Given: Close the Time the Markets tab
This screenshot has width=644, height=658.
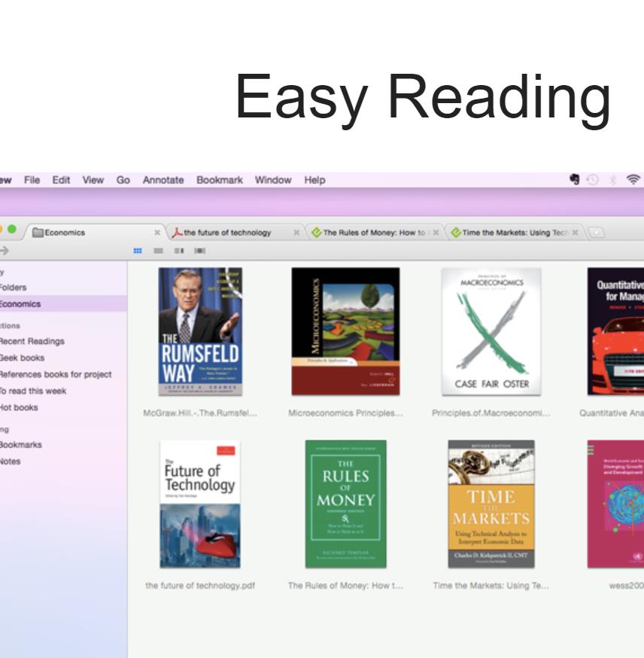Looking at the screenshot, I should [x=575, y=233].
